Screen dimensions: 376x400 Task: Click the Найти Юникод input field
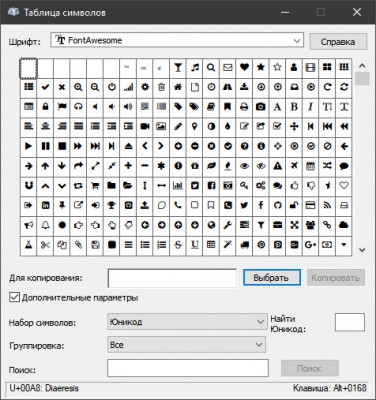[x=350, y=322]
